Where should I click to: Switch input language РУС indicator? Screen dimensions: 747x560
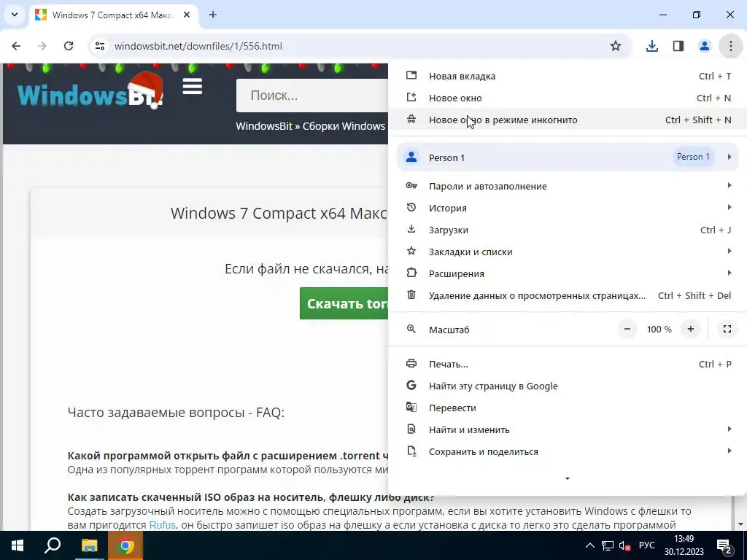tap(647, 545)
